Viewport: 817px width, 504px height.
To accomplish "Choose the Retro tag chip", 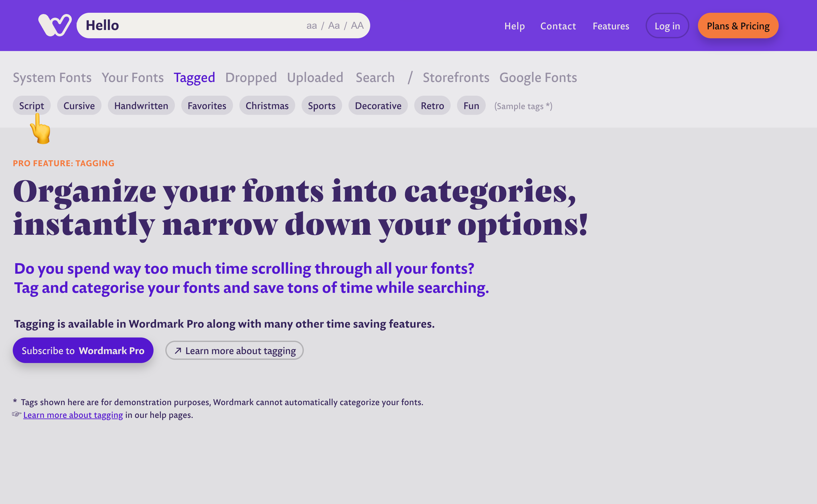I will coord(432,106).
